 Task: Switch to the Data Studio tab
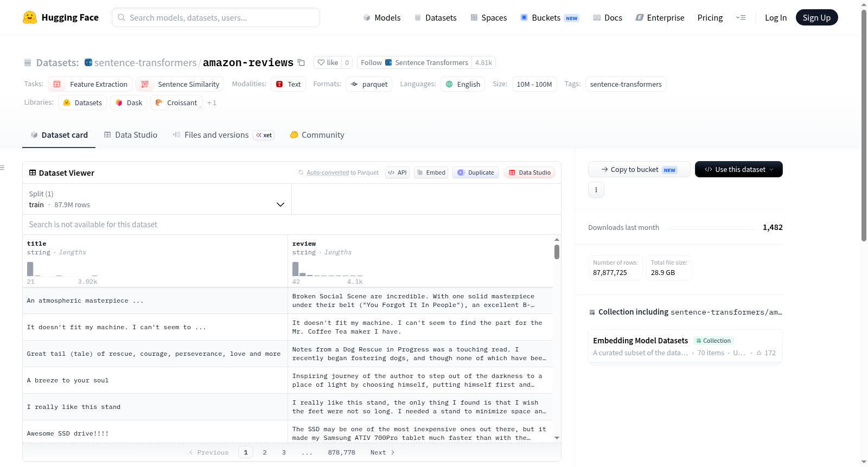130,135
